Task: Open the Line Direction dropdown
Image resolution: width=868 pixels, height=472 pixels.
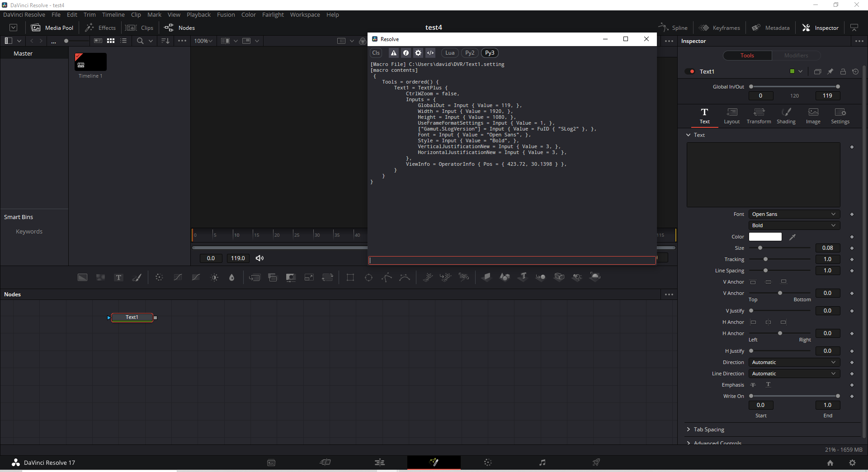Action: click(794, 374)
